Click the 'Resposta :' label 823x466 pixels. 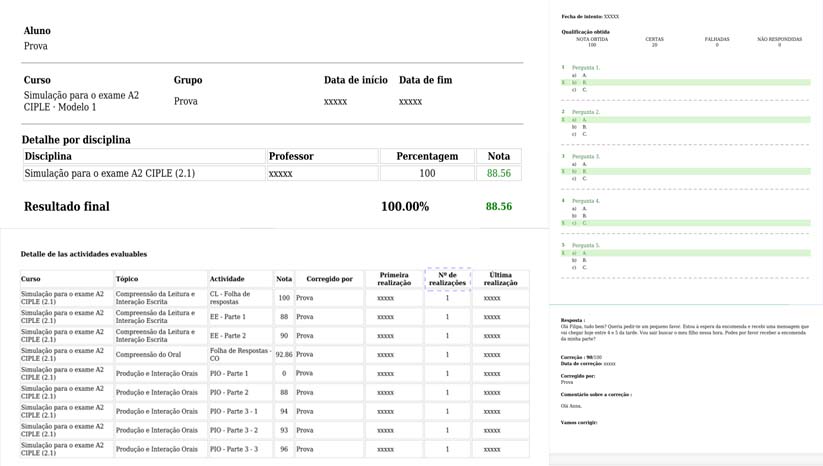(573, 320)
